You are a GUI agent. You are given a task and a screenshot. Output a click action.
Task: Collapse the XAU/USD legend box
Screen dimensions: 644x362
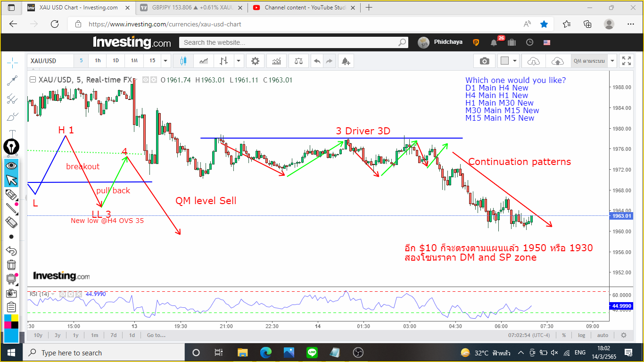click(33, 80)
